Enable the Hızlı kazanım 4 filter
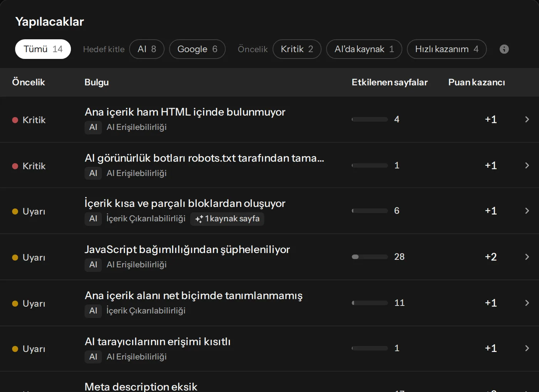Screen dimensions: 539x392 (447, 49)
